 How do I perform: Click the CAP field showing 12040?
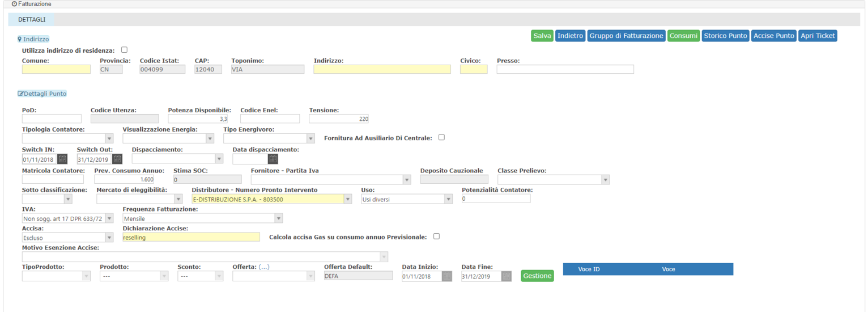coord(209,69)
